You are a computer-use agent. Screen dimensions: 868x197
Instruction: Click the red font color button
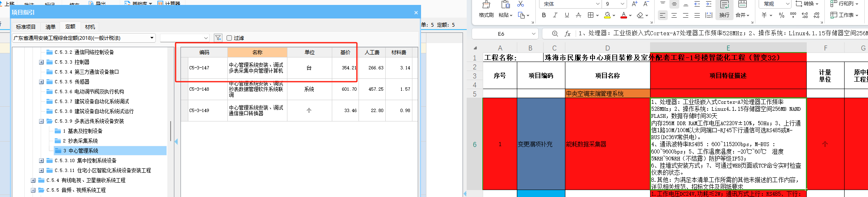click(x=624, y=15)
